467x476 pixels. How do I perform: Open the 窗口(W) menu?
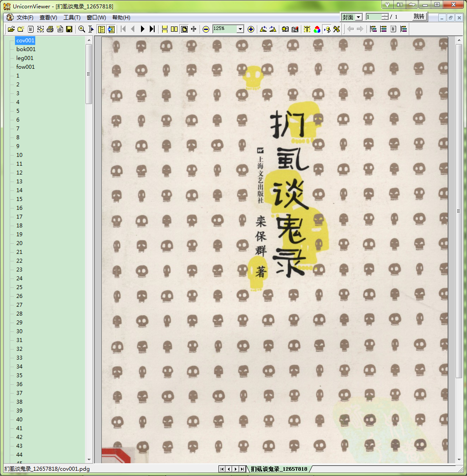[x=96, y=17]
